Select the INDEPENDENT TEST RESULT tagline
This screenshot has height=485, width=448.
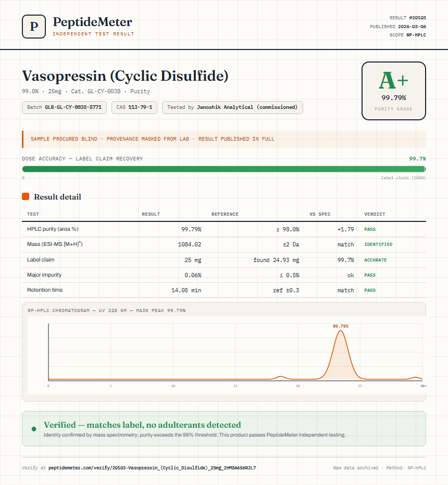(x=93, y=34)
